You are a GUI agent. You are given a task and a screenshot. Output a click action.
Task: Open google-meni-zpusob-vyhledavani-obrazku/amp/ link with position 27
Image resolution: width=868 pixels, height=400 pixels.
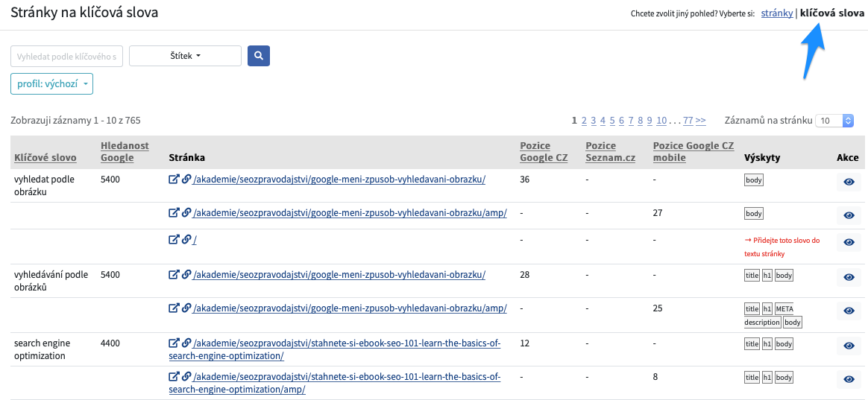[350, 214]
